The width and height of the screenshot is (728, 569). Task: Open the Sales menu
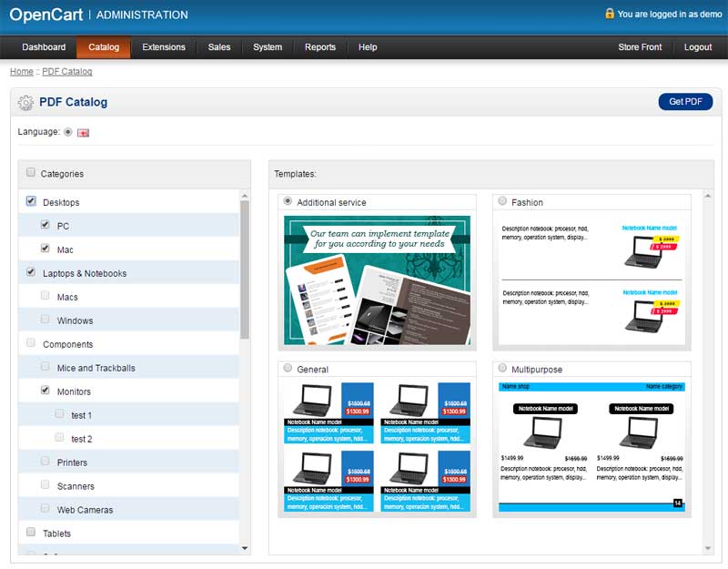coord(219,47)
